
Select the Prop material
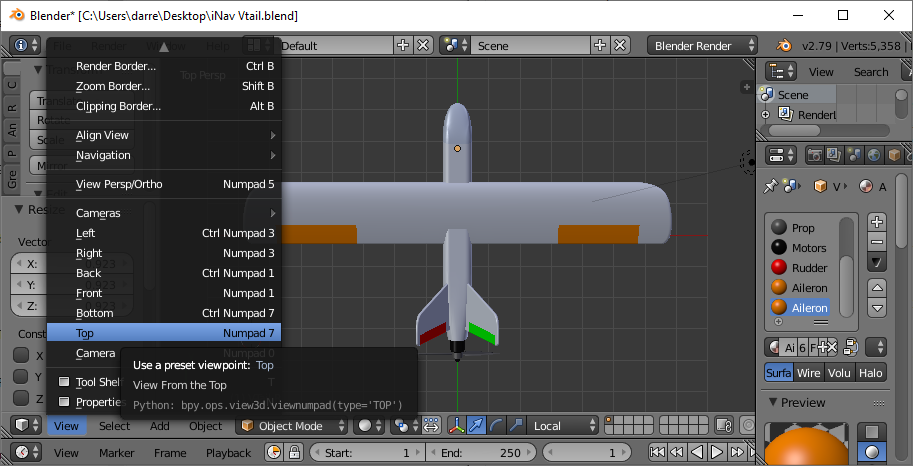click(x=801, y=228)
